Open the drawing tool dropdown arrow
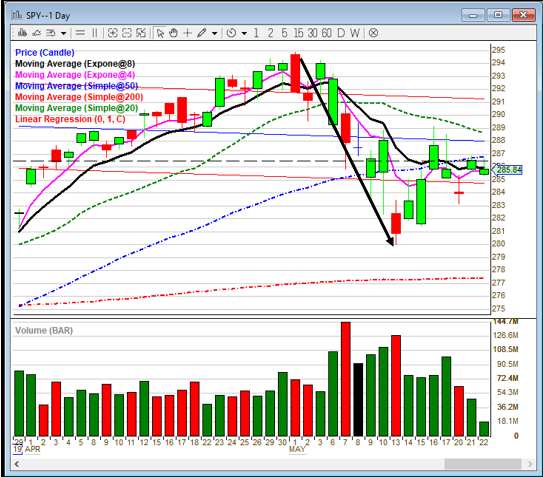Image resolution: width=543 pixels, height=477 pixels. tap(215, 33)
